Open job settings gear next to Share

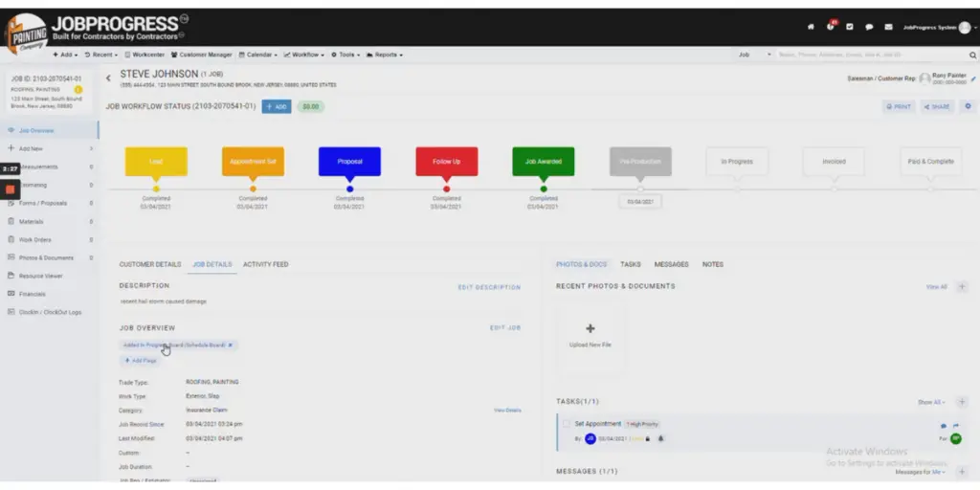tap(968, 106)
